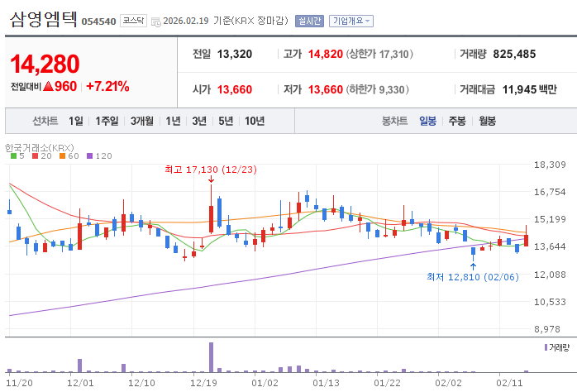Select the 3년 line chart tab
Viewport: 577px width, 392px height.
click(x=199, y=121)
